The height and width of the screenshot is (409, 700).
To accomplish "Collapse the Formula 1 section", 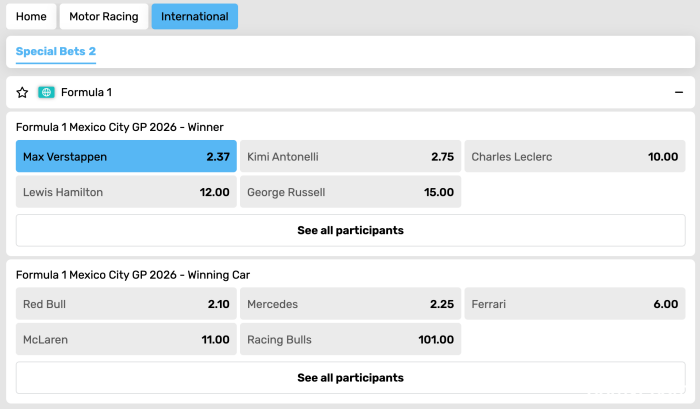I will click(679, 92).
